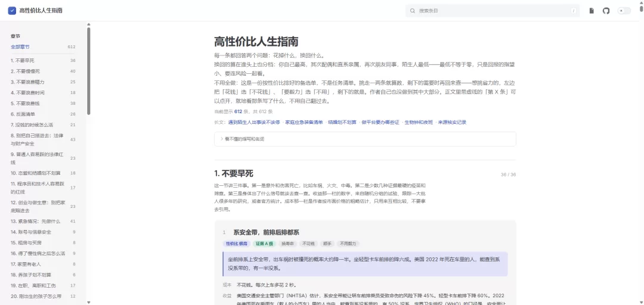
Task: Click the blue checkmark logo icon
Action: [x=12, y=11]
